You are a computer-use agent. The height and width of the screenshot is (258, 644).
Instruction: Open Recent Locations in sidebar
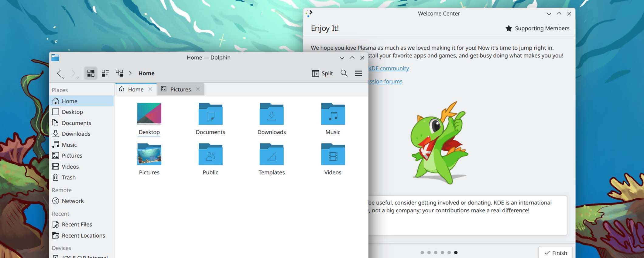(x=81, y=235)
